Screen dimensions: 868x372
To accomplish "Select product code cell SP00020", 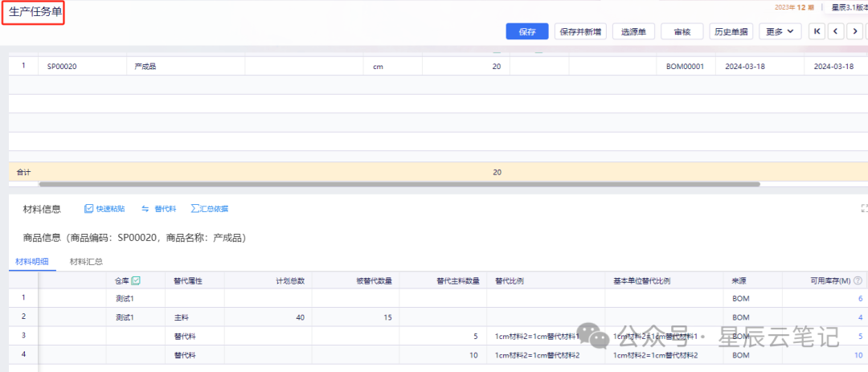I will coord(83,66).
